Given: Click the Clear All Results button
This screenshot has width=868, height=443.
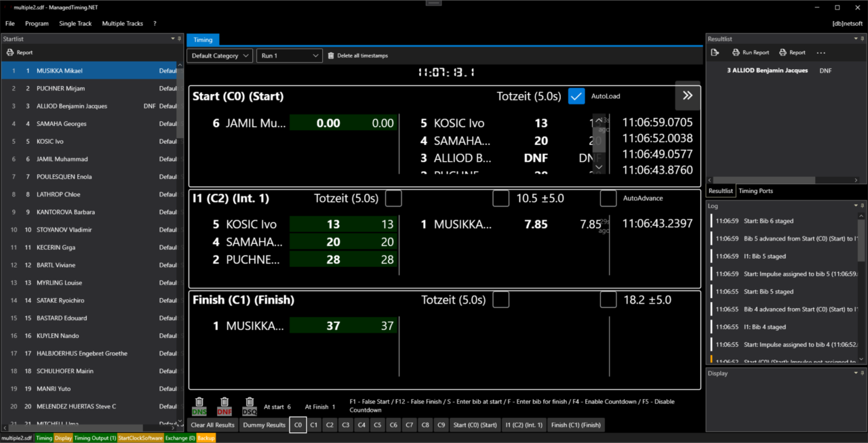Looking at the screenshot, I should pos(212,425).
